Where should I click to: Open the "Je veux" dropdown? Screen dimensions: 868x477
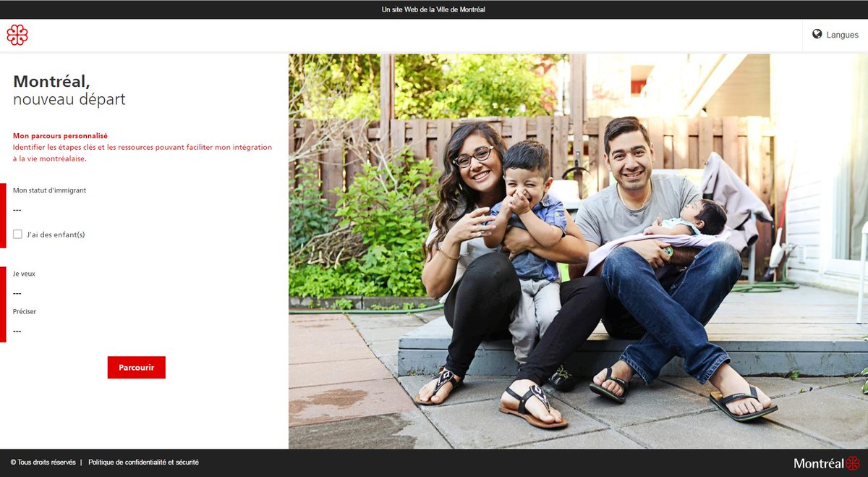tap(143, 293)
